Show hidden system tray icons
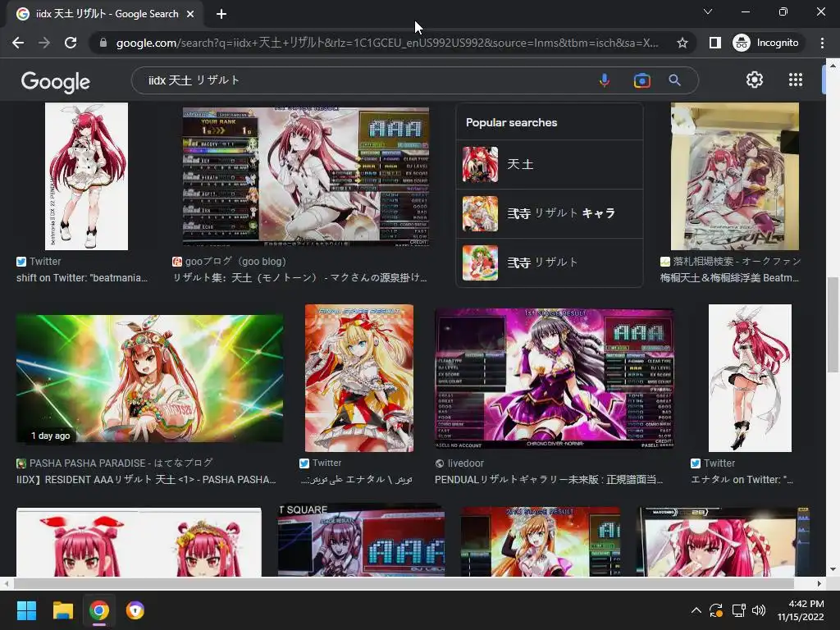Screen dimensions: 840x630 696,610
